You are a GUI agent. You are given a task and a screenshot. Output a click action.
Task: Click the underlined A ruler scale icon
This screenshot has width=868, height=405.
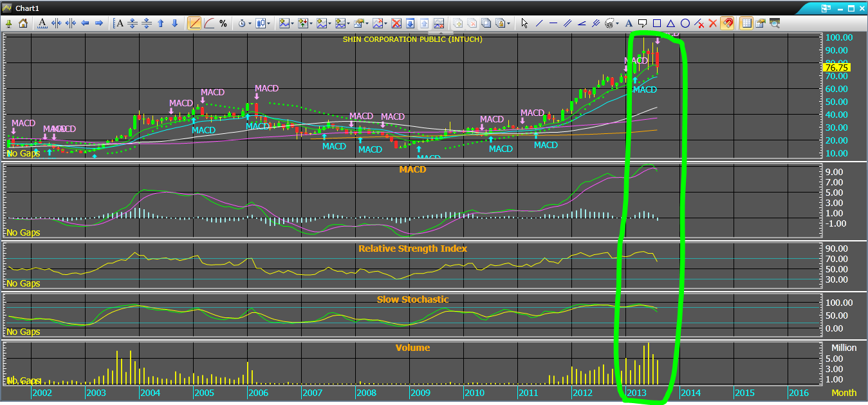[x=42, y=23]
